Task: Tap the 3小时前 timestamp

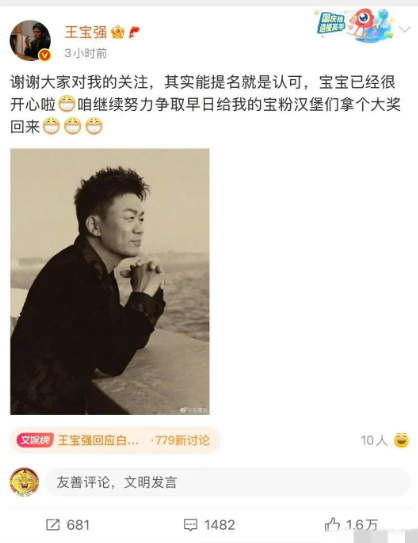Action: (x=86, y=53)
